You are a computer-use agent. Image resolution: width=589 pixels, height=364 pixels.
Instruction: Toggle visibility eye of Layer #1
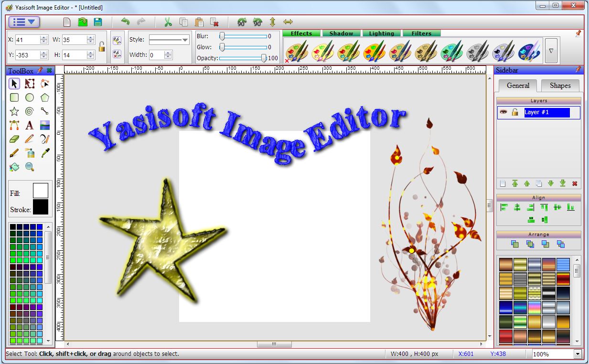[x=503, y=112]
